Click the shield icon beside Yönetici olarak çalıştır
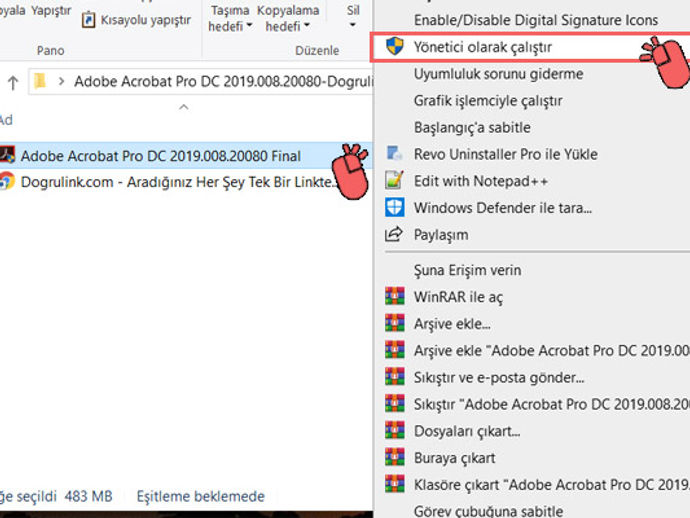 coord(394,46)
